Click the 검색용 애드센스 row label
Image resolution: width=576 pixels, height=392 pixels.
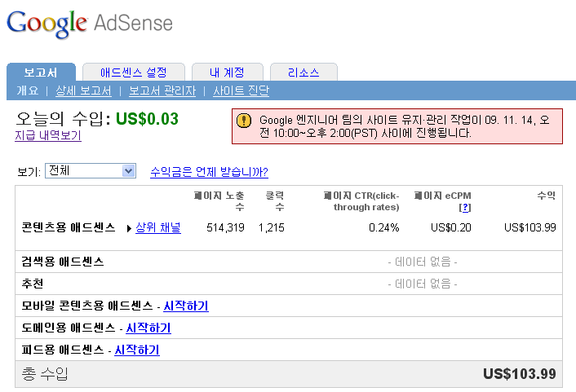(x=63, y=262)
